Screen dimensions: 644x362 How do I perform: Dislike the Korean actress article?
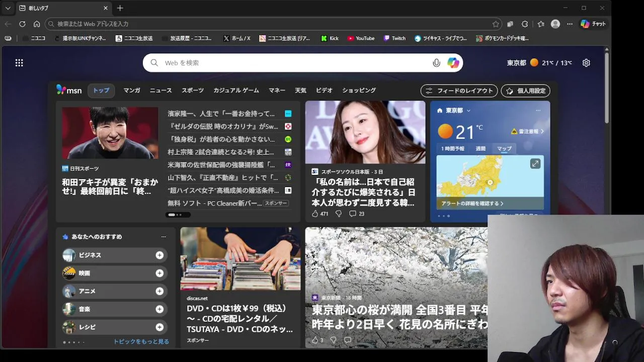pyautogui.click(x=339, y=214)
